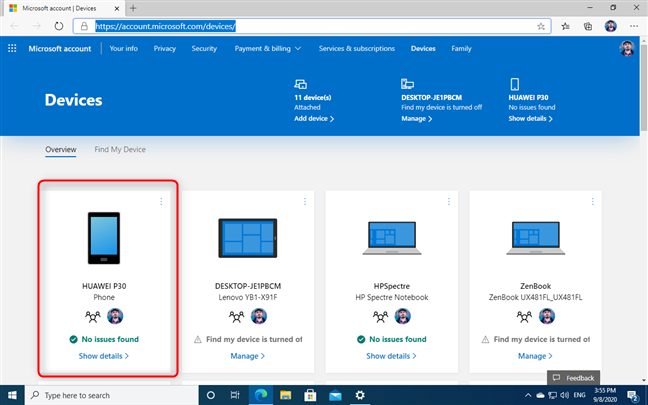Click user avatar on DESKTOP-JE1PBCM card
This screenshot has width=648, height=405.
[259, 316]
